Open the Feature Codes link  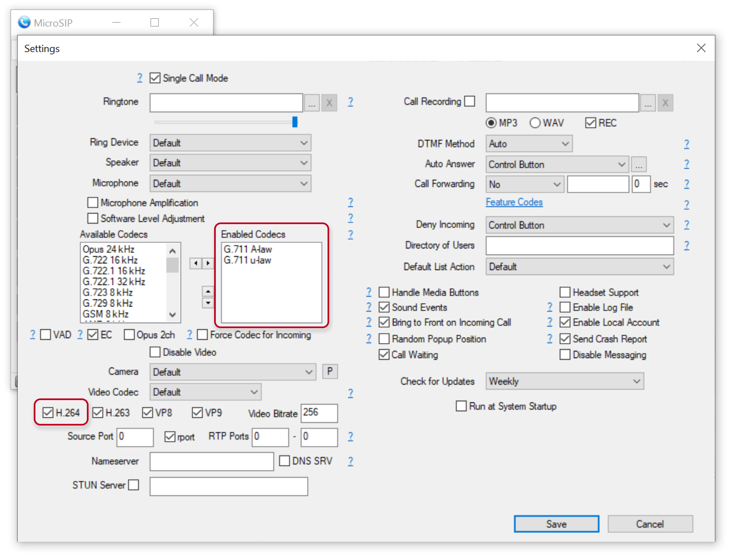(x=514, y=202)
